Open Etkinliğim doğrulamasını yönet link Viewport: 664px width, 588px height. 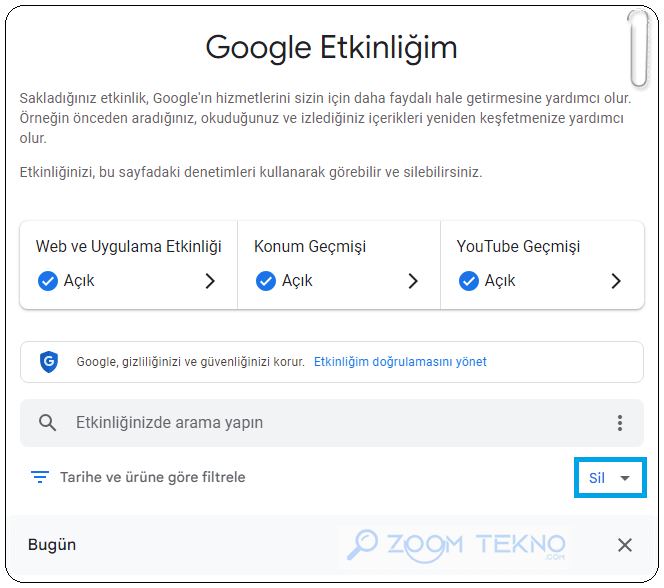[x=400, y=362]
